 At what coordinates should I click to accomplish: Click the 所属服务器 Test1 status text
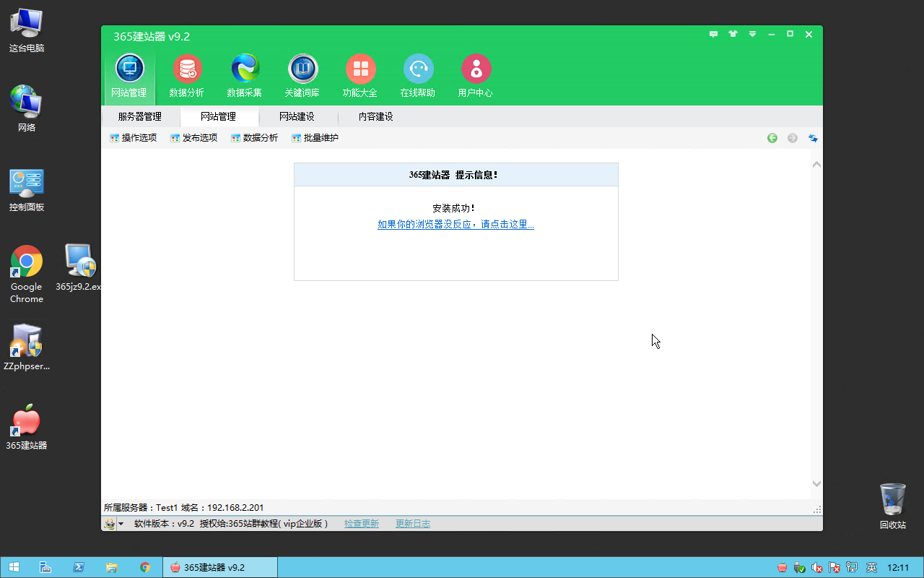(x=183, y=508)
